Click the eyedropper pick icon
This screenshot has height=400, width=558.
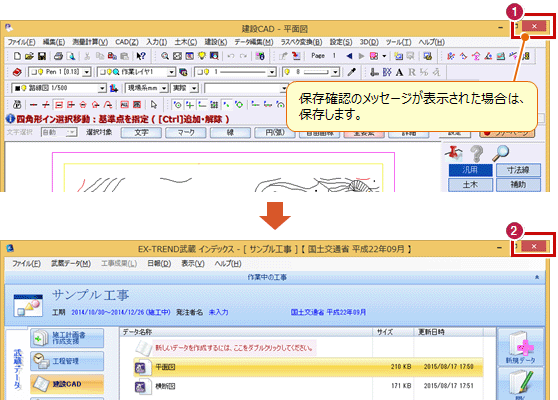pyautogui.click(x=352, y=72)
